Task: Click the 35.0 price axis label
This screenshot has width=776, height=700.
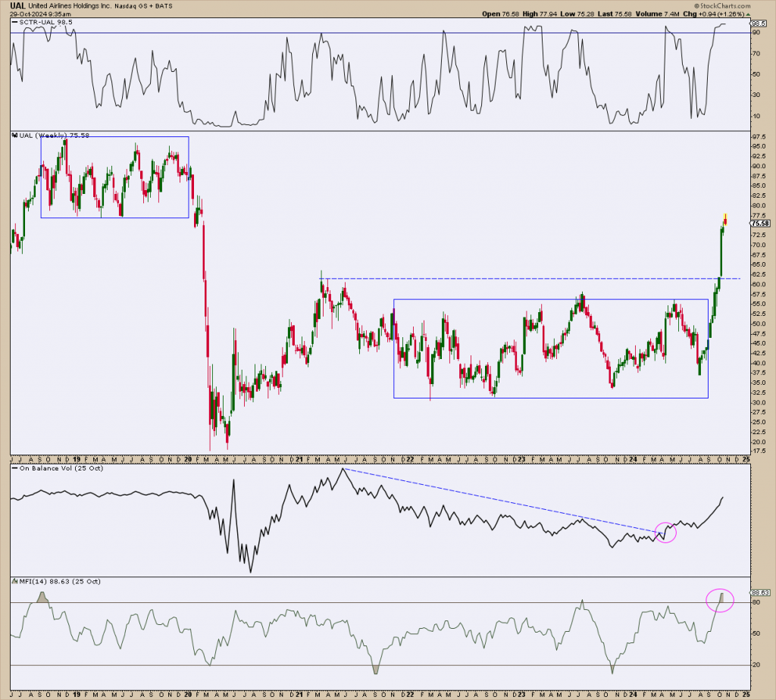Action: coord(759,383)
